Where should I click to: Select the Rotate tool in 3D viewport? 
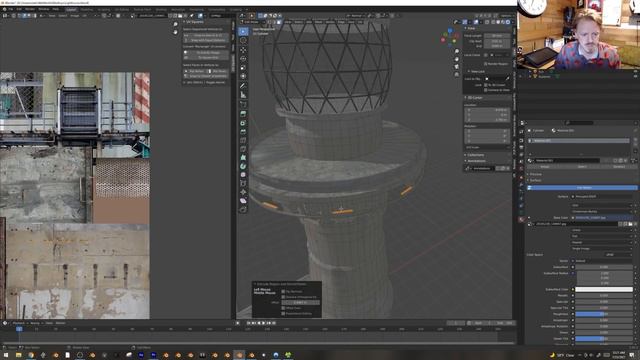pyautogui.click(x=243, y=58)
